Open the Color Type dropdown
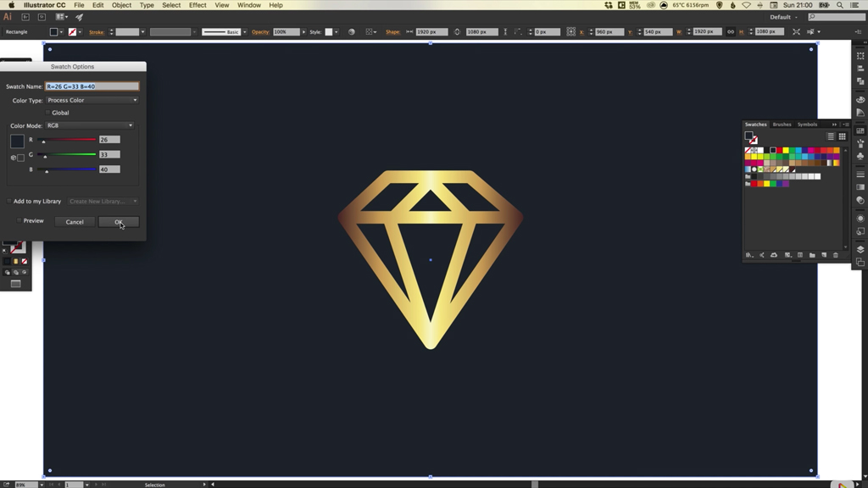Viewport: 868px width, 488px height. (92, 99)
